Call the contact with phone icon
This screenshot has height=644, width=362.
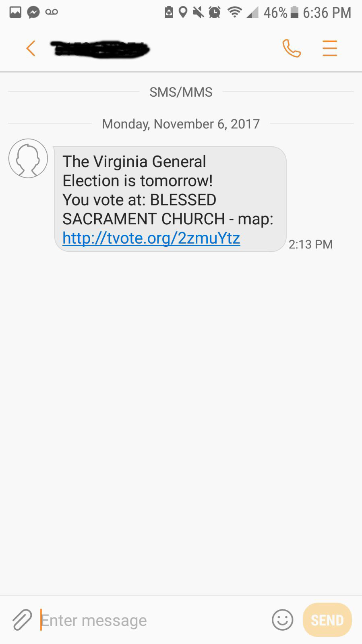tap(292, 49)
